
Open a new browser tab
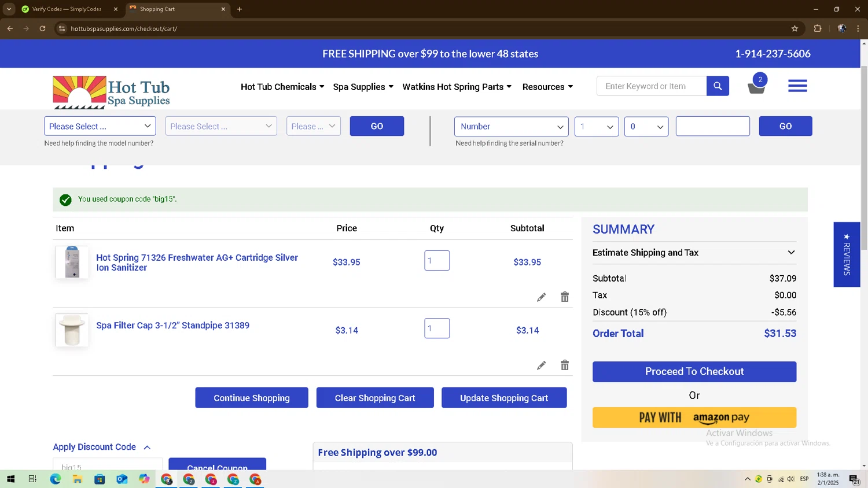240,9
